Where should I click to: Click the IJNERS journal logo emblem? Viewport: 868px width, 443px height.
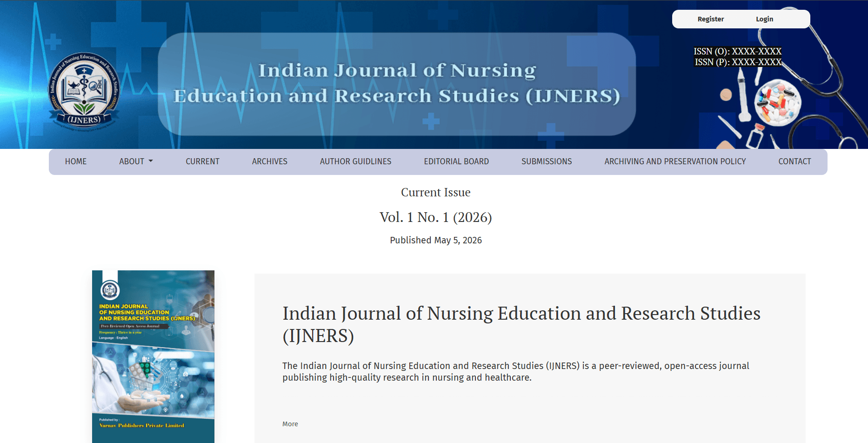pos(84,91)
